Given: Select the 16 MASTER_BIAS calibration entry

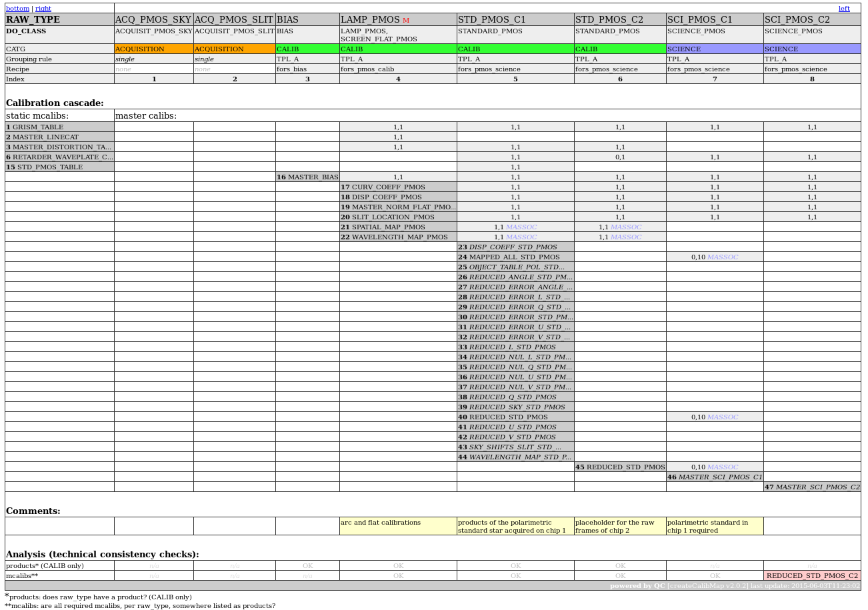Looking at the screenshot, I should pos(307,177).
